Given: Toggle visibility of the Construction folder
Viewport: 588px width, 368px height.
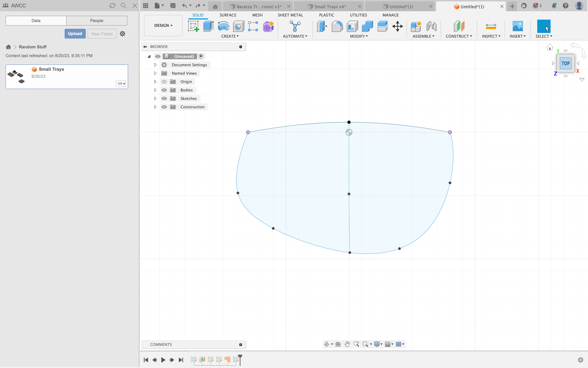Looking at the screenshot, I should (164, 107).
